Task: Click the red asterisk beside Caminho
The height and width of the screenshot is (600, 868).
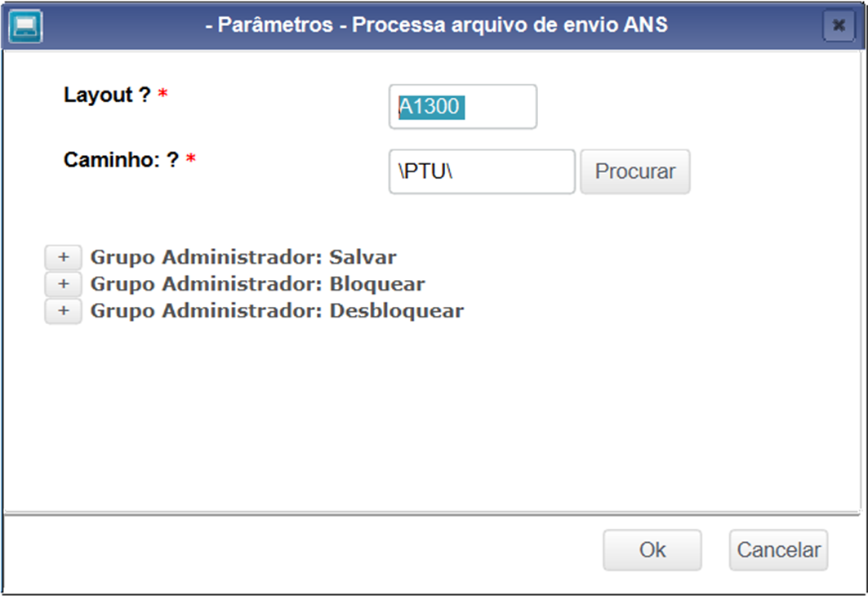Action: [191, 160]
